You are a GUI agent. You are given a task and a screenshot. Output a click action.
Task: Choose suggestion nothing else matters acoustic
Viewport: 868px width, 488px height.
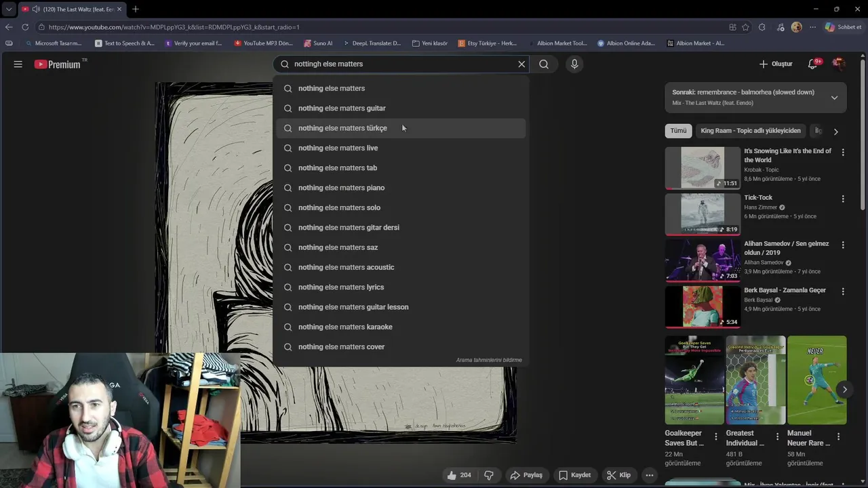pyautogui.click(x=401, y=267)
